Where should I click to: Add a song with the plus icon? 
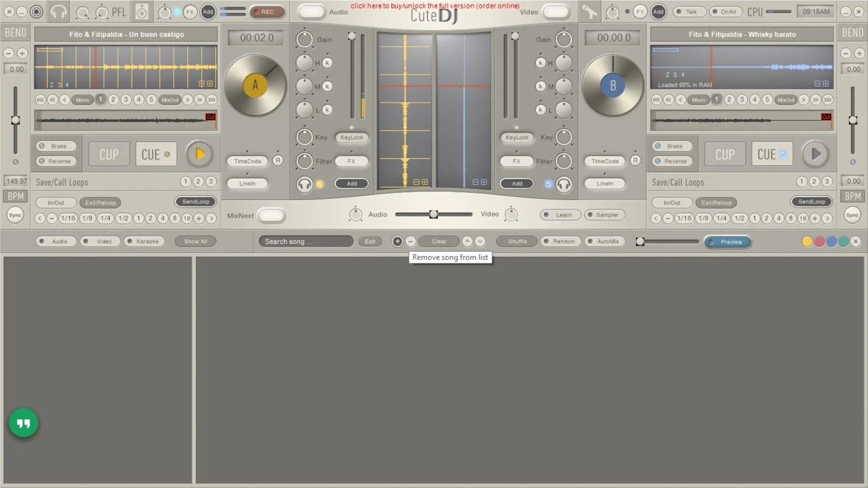397,242
